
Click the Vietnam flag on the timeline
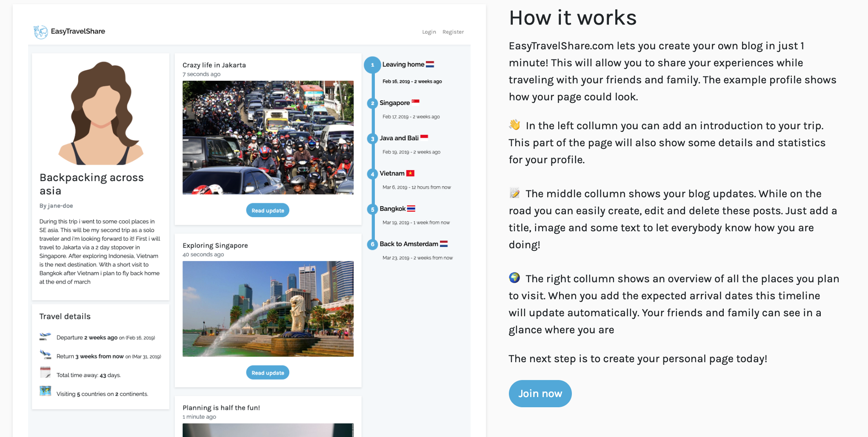pyautogui.click(x=409, y=173)
